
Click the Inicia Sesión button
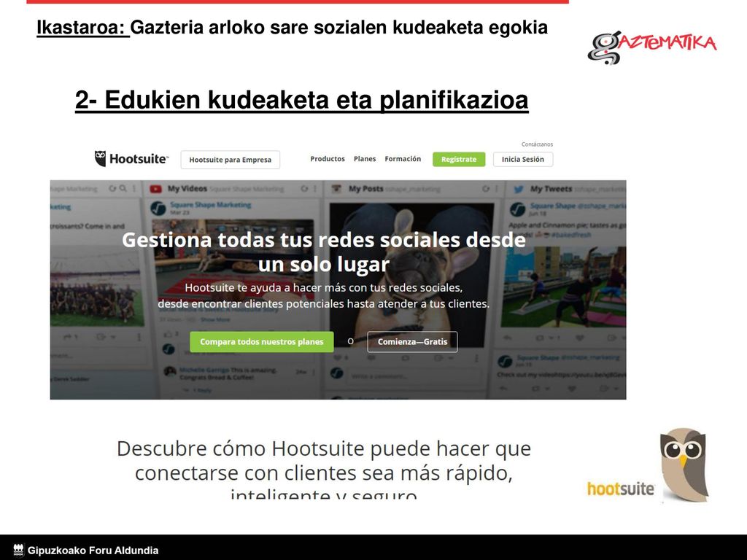(522, 160)
